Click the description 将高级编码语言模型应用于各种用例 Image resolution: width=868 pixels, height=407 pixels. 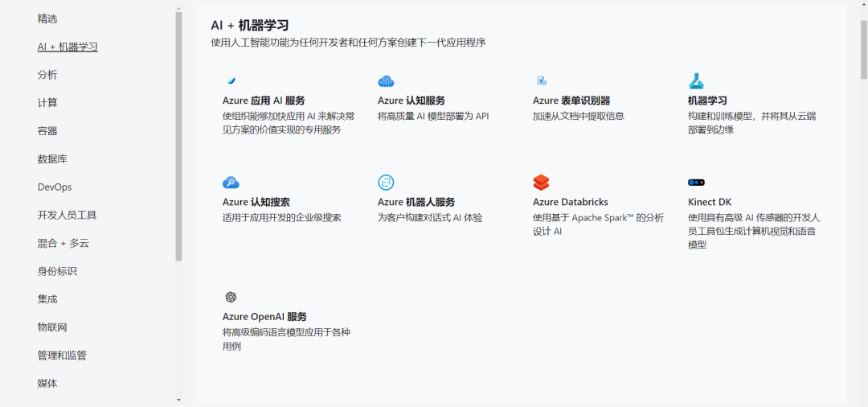[286, 339]
